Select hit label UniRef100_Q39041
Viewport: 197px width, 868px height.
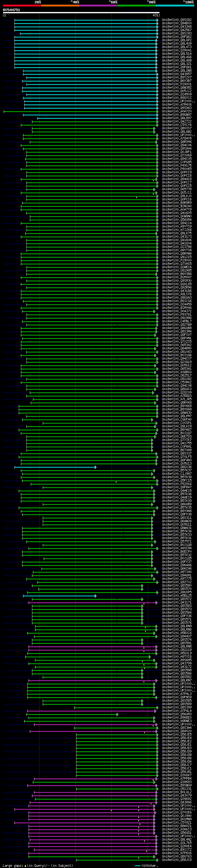[177, 50]
